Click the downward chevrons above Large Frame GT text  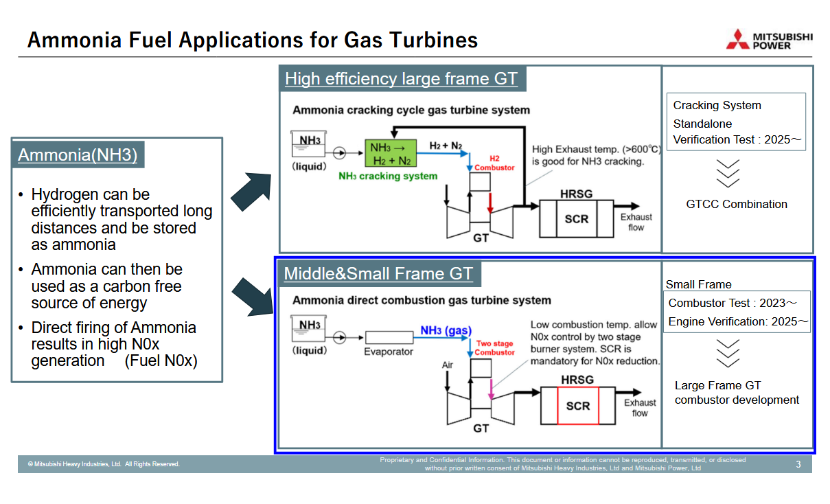point(727,354)
